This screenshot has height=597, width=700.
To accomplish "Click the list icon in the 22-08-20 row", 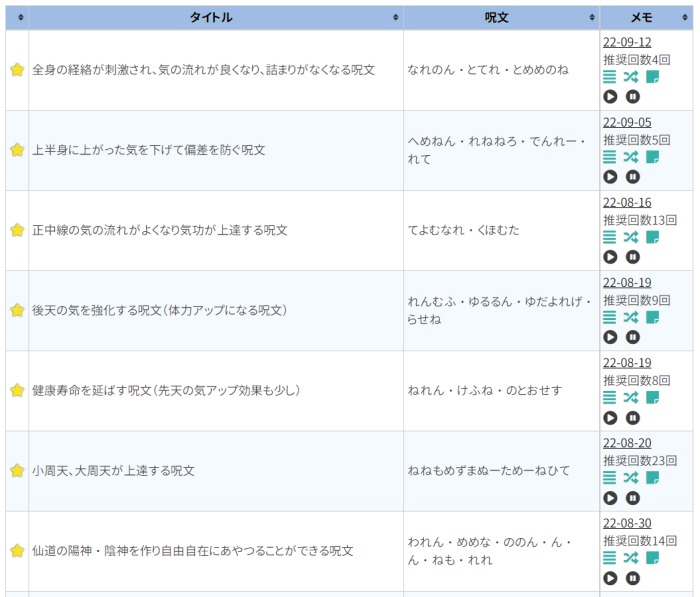I will [610, 478].
